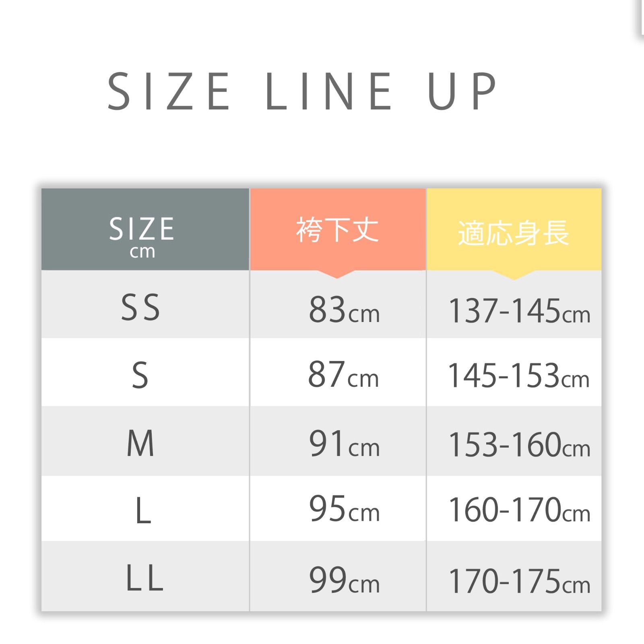Select the yellow 適応身長 column header

(x=514, y=233)
